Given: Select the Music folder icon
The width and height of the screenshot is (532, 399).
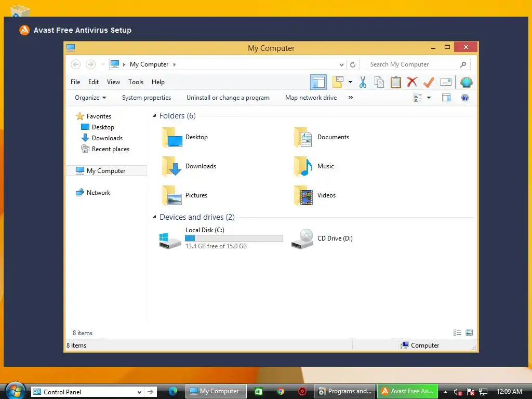Looking at the screenshot, I should pyautogui.click(x=303, y=166).
